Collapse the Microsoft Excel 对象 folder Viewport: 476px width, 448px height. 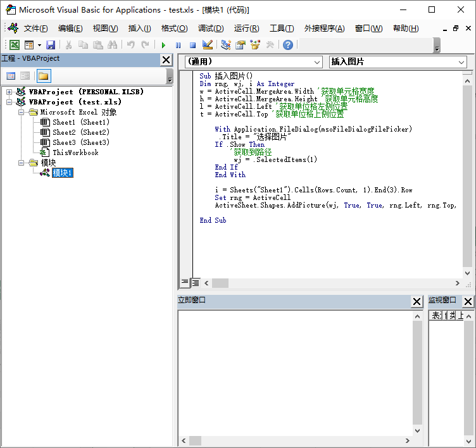click(x=21, y=112)
